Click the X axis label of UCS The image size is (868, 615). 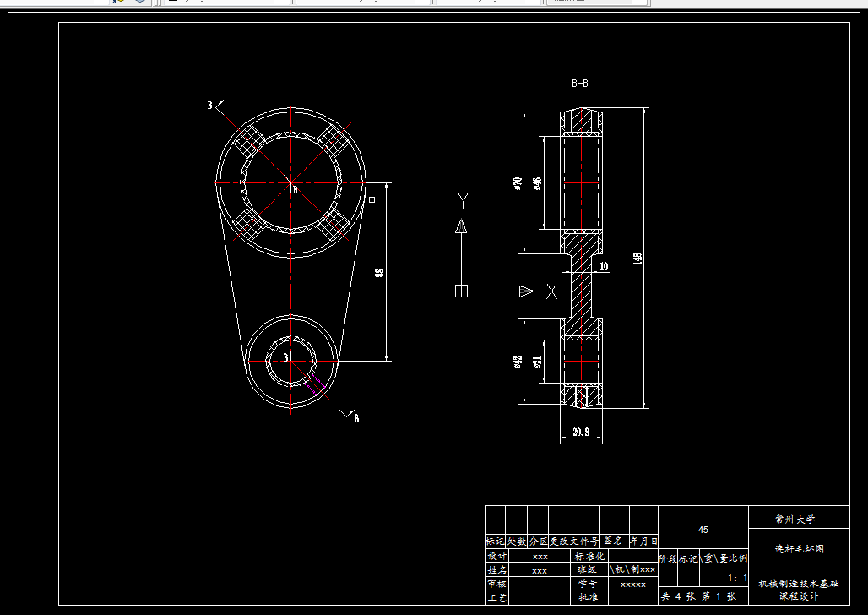tap(552, 291)
